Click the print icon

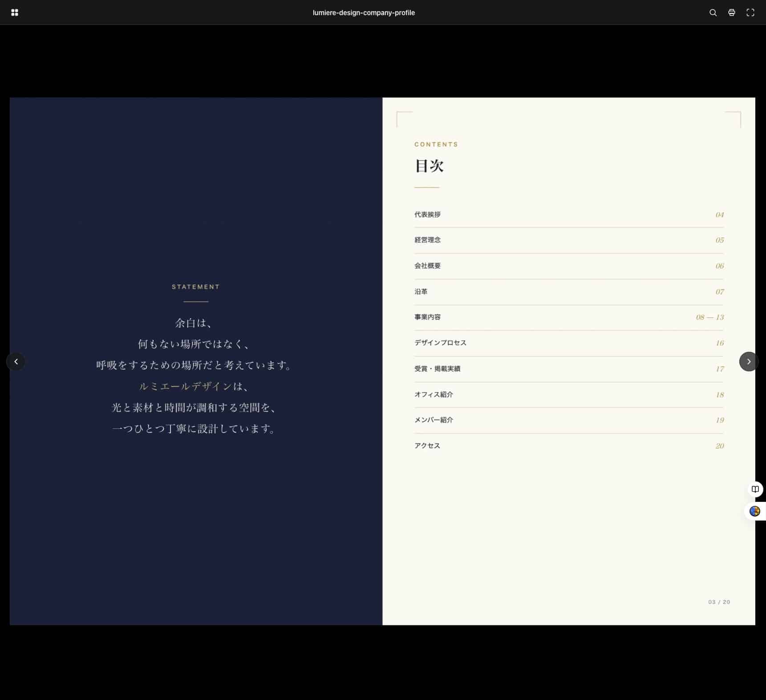732,12
